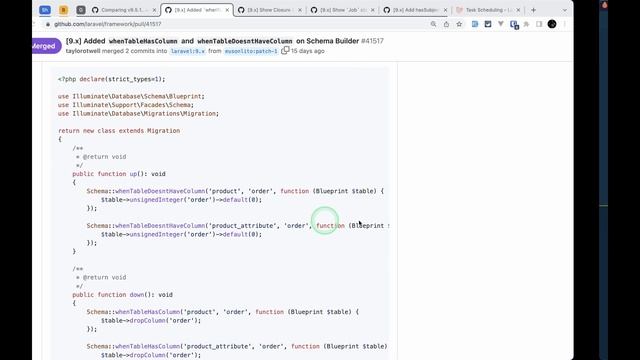Open the dark square extension icon
This screenshot has width=640, height=360.
click(x=488, y=24)
